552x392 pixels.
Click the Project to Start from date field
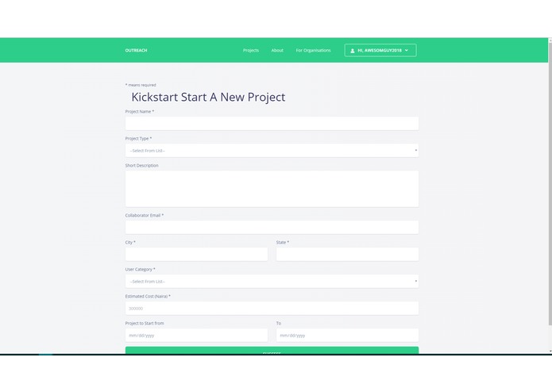pyautogui.click(x=196, y=336)
